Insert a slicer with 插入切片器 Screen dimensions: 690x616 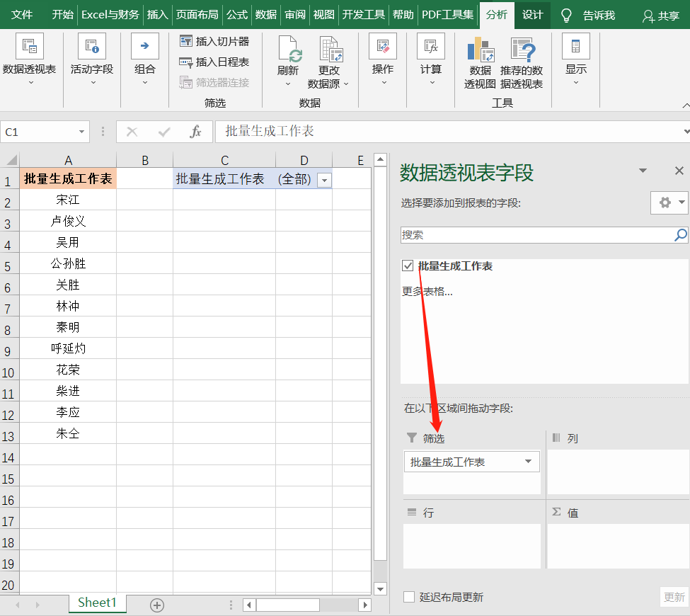(214, 41)
